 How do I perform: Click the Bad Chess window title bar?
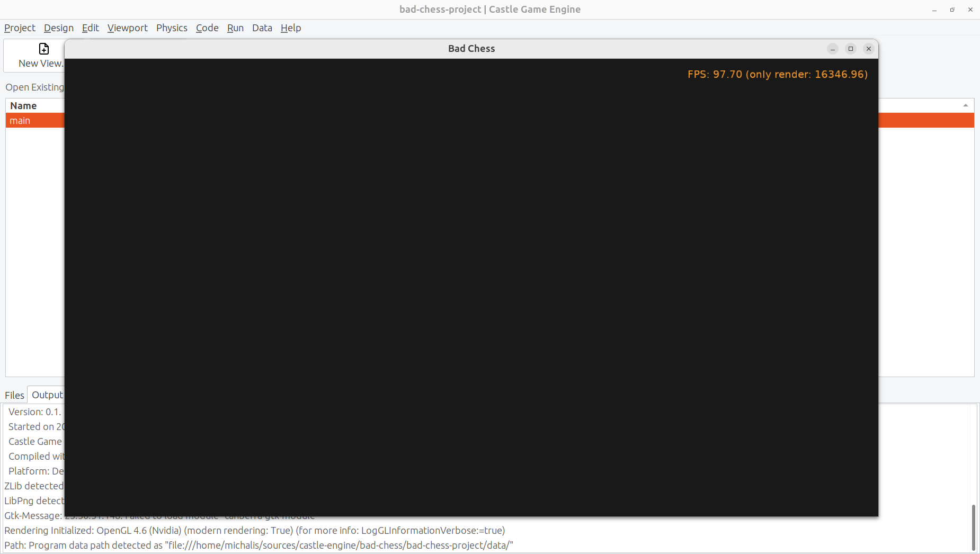click(471, 49)
